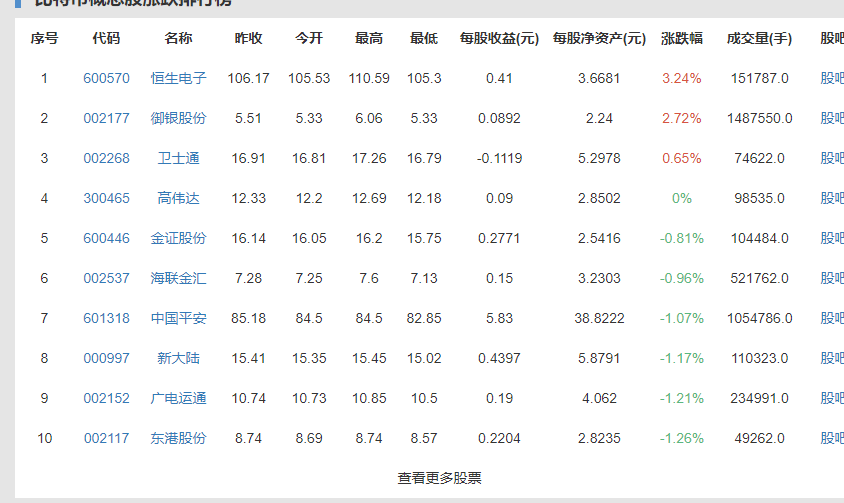The height and width of the screenshot is (503, 844).
Task: Open 东港股份 stock name link
Action: coord(178,438)
